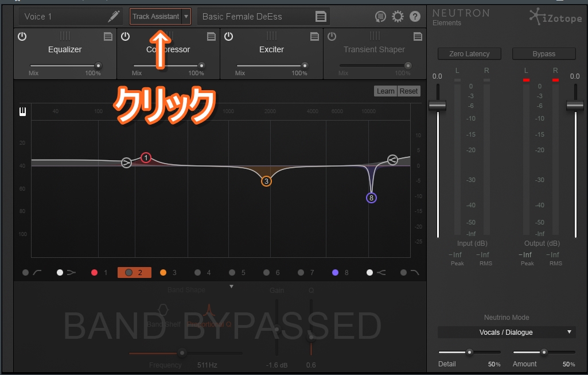
Task: Bypass the Compressor with its power button
Action: [x=125, y=37]
